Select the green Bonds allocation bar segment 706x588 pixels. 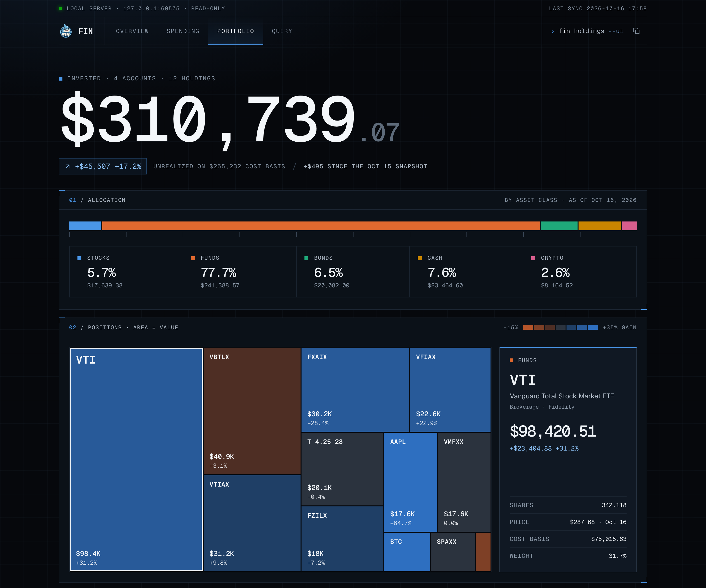(559, 226)
